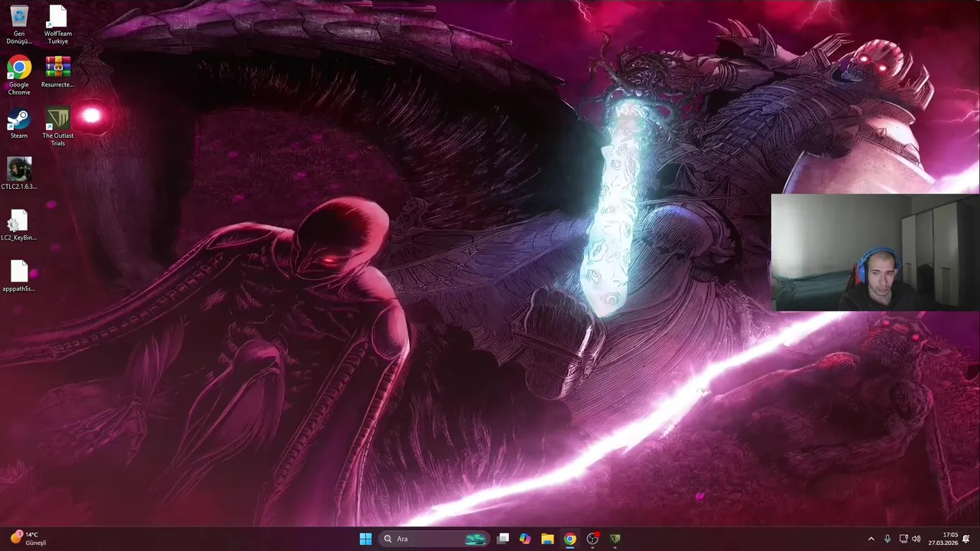The width and height of the screenshot is (980, 551).
Task: Open the notifications bell icon
Action: (x=966, y=539)
